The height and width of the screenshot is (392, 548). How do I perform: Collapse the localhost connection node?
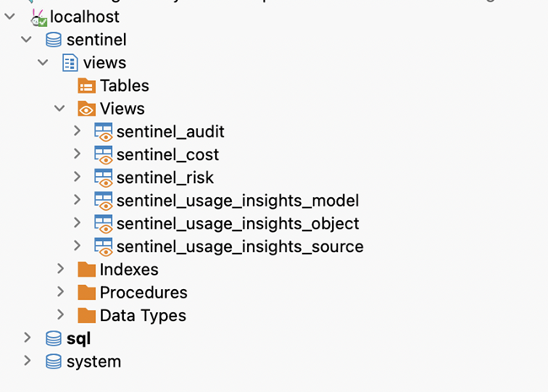pyautogui.click(x=10, y=16)
